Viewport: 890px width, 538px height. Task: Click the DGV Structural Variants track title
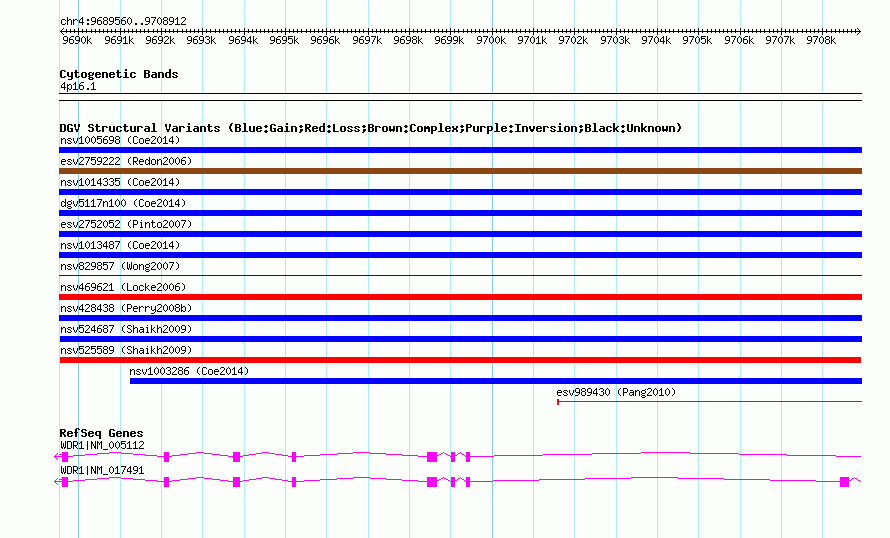coord(371,128)
